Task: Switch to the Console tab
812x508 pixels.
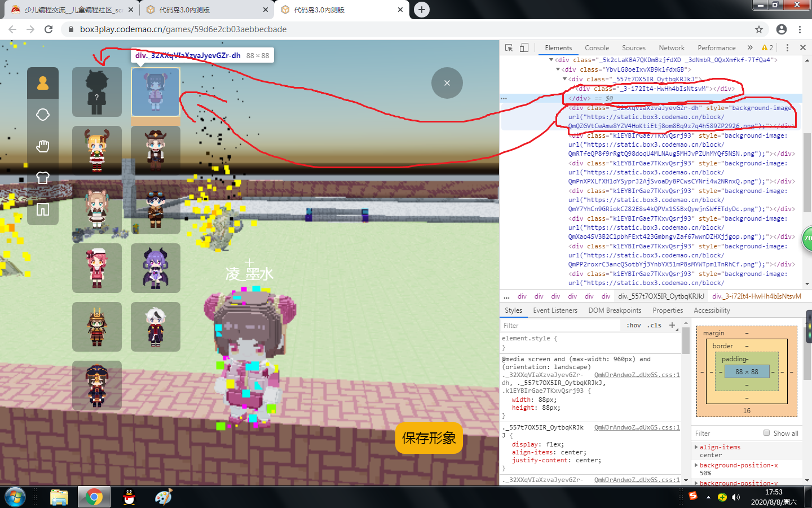Action: (x=597, y=48)
